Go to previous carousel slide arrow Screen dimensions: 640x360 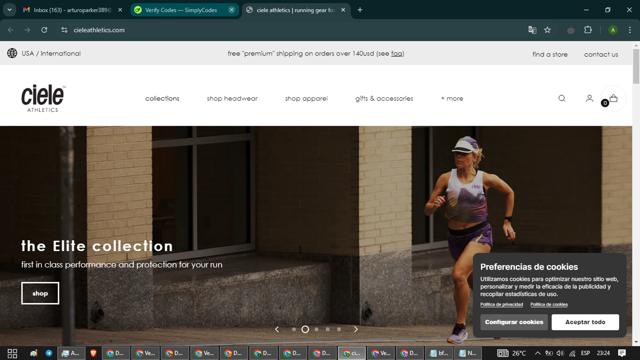pyautogui.click(x=277, y=329)
